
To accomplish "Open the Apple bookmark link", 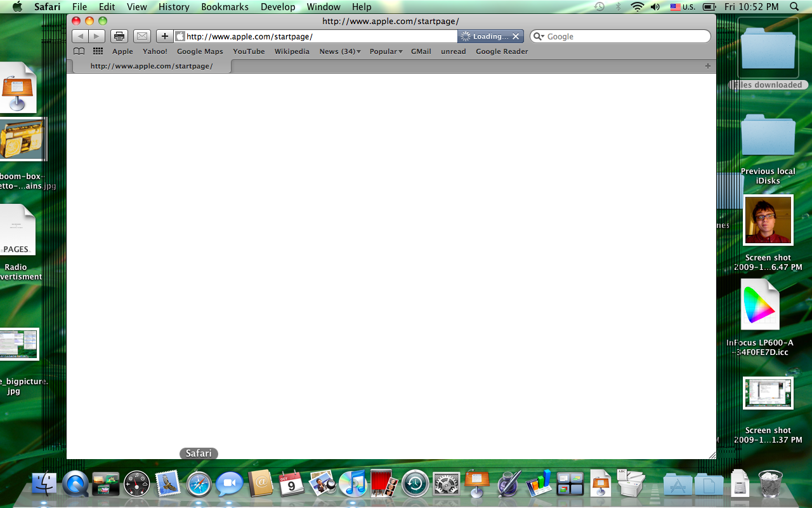I will pos(122,51).
